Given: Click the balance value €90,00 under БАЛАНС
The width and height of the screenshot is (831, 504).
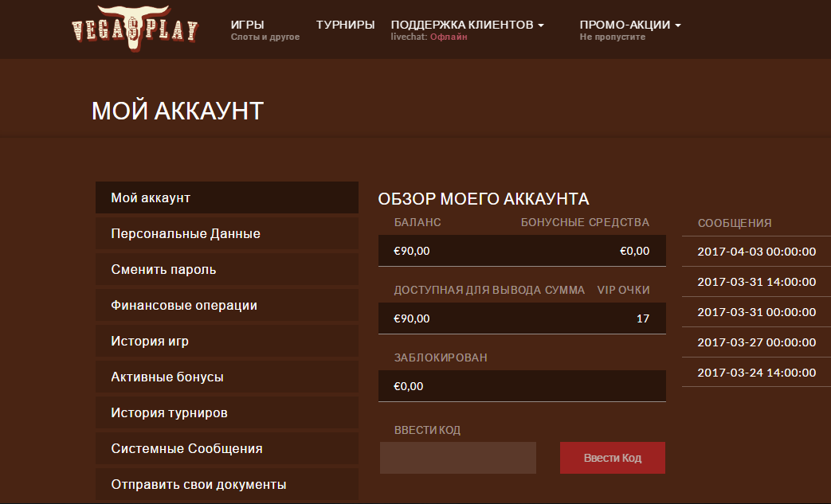Looking at the screenshot, I should [x=412, y=251].
